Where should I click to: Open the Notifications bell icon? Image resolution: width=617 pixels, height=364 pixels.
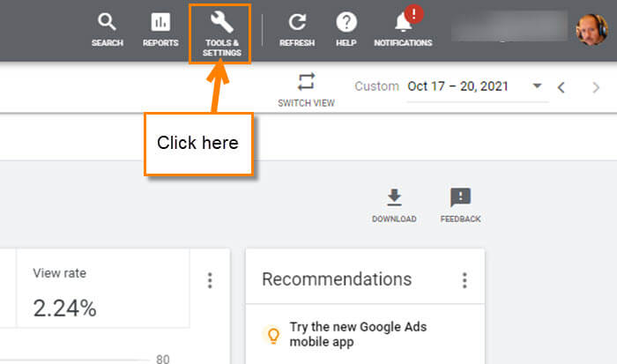point(404,22)
